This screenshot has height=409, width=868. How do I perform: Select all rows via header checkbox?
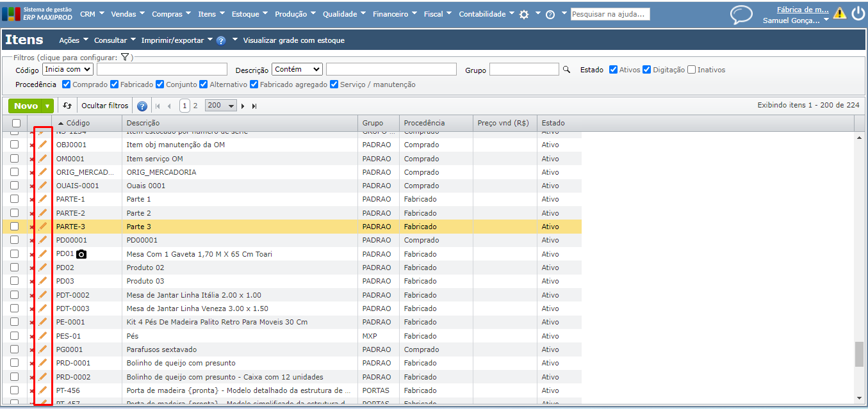point(16,123)
